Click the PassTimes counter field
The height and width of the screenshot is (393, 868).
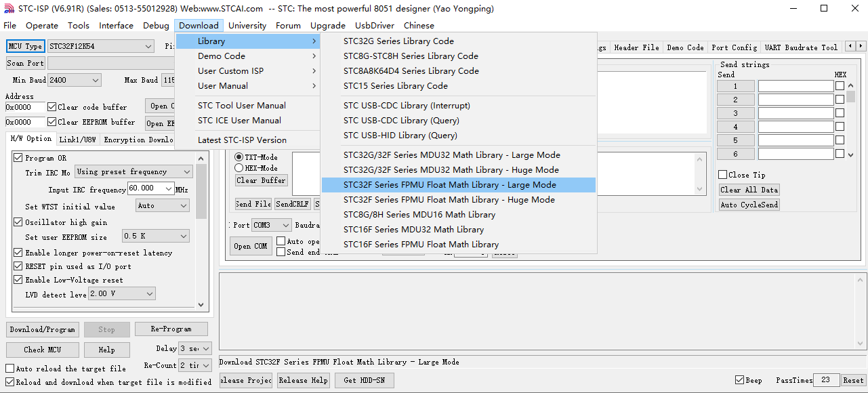coord(826,380)
